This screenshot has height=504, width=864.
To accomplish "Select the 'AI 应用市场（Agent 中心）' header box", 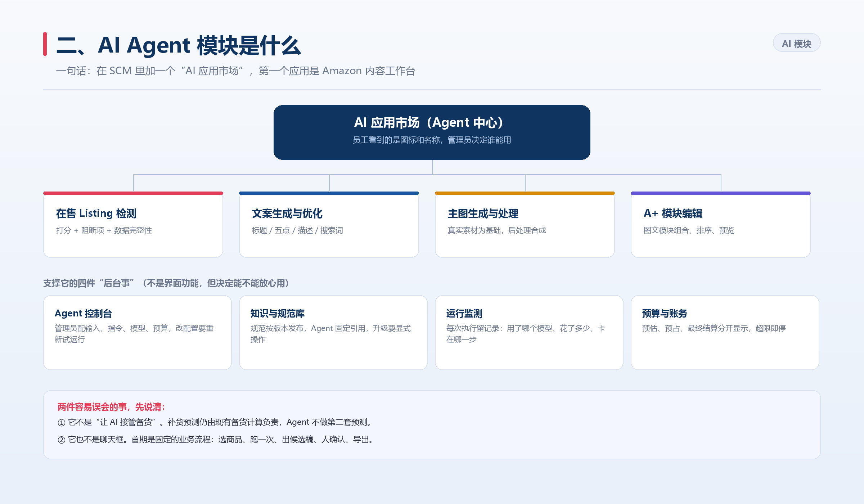I will pyautogui.click(x=432, y=132).
